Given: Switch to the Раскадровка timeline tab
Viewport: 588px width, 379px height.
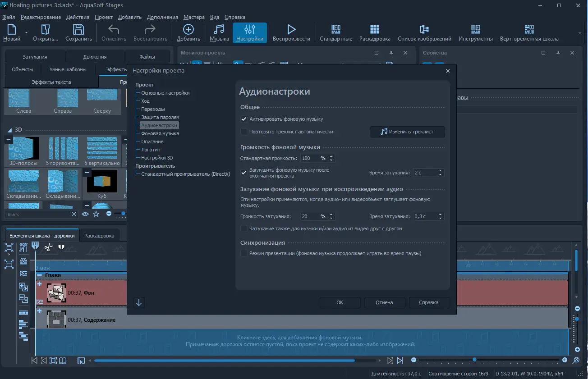Looking at the screenshot, I should coord(99,235).
